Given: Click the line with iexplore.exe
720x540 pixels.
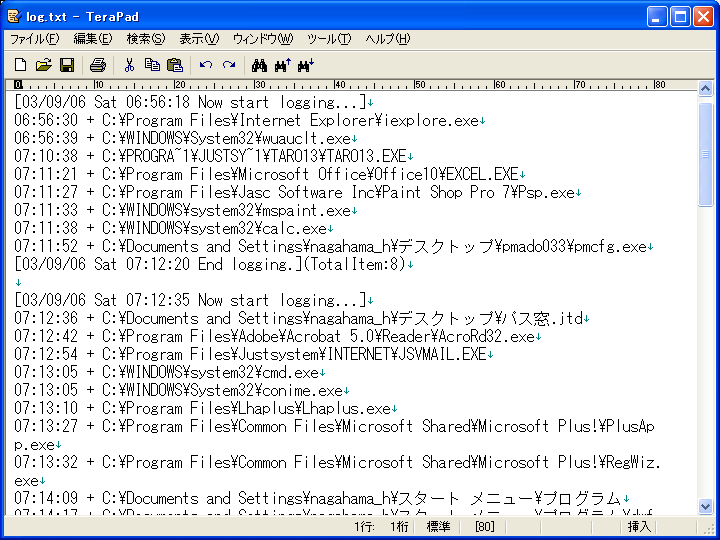Looking at the screenshot, I should [250, 121].
